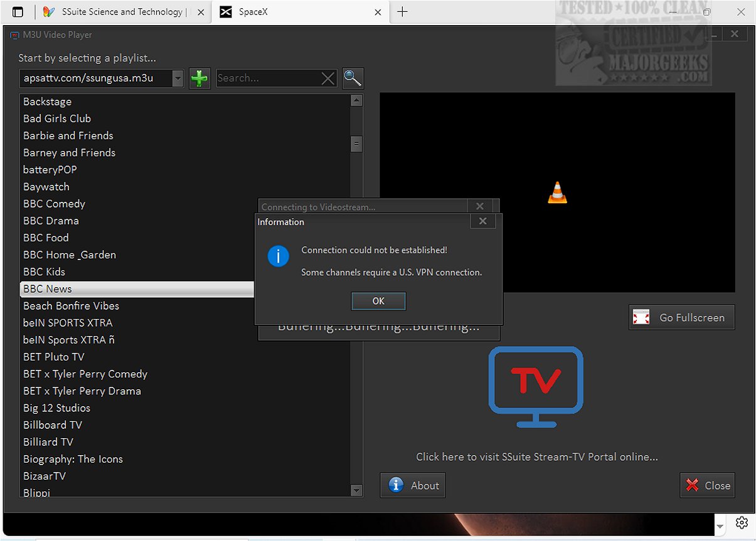Click the magnifying glass search icon
The height and width of the screenshot is (541, 756).
[353, 78]
